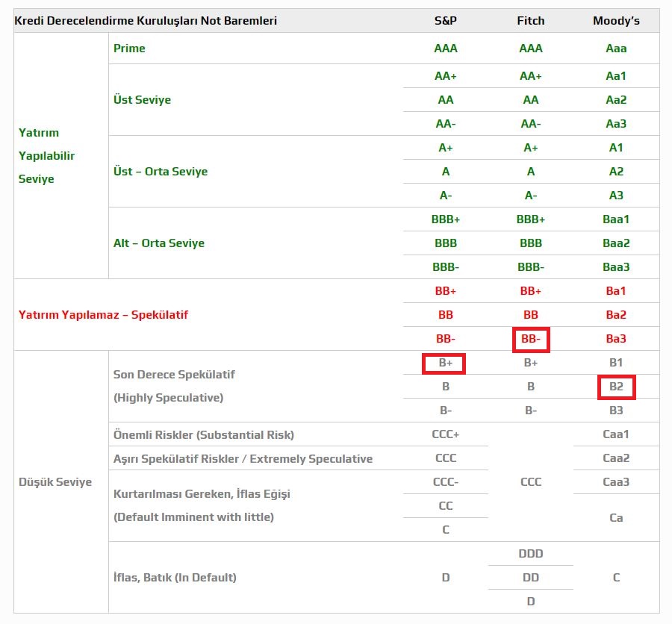Click "AA+" in the S&P column

445,76
